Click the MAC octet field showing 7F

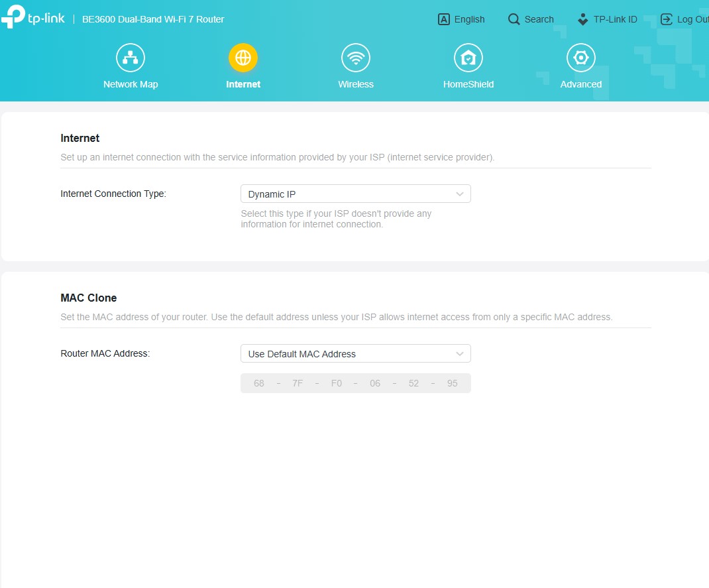click(x=298, y=384)
